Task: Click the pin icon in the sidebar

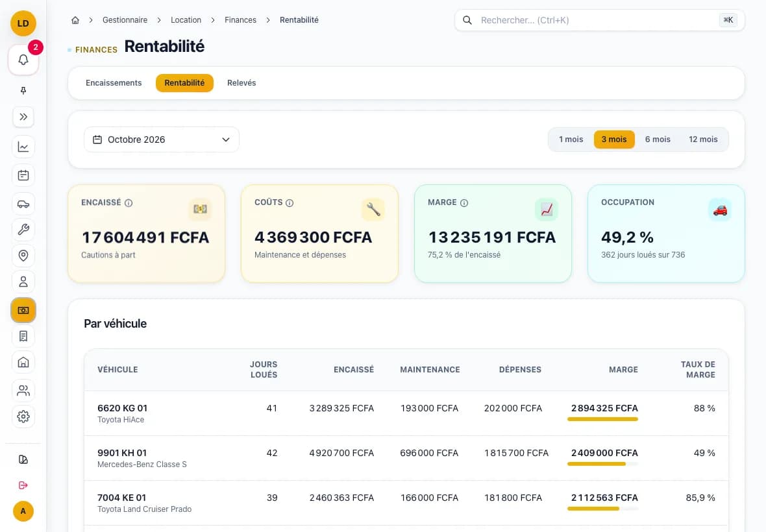Action: 23,91
